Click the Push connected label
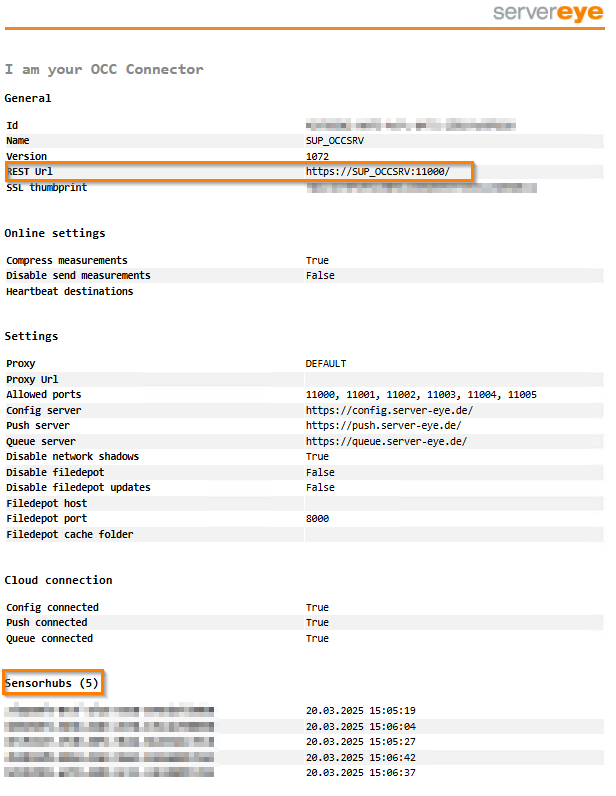The width and height of the screenshot is (616, 796). pos(47,622)
